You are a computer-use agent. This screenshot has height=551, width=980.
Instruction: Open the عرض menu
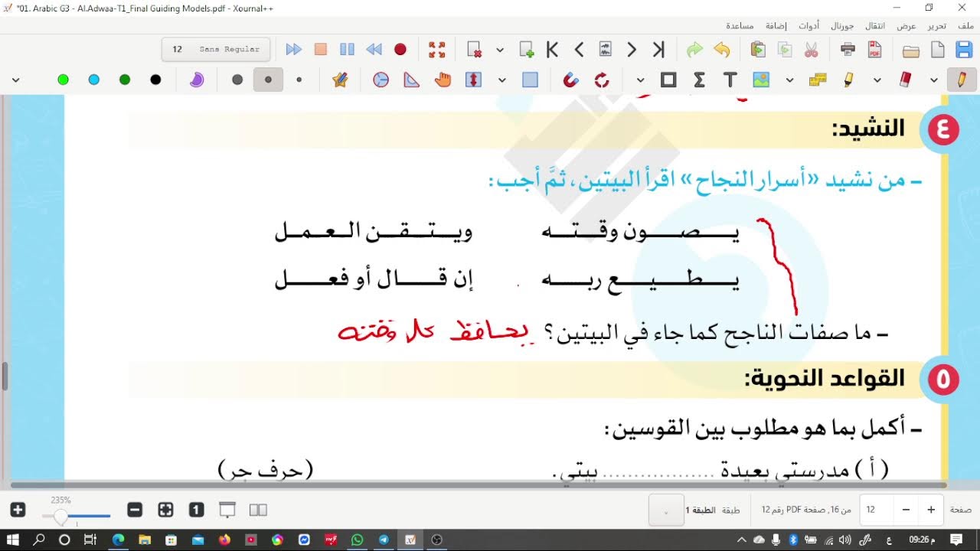(906, 25)
